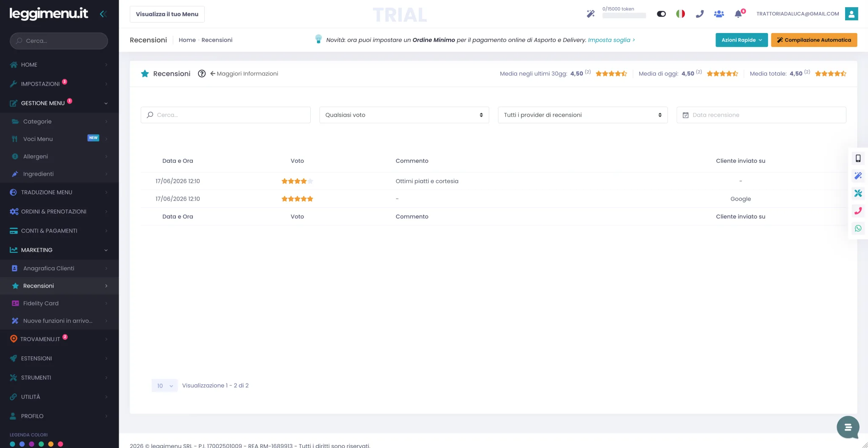Click magic wand icon on right rail

tap(858, 176)
